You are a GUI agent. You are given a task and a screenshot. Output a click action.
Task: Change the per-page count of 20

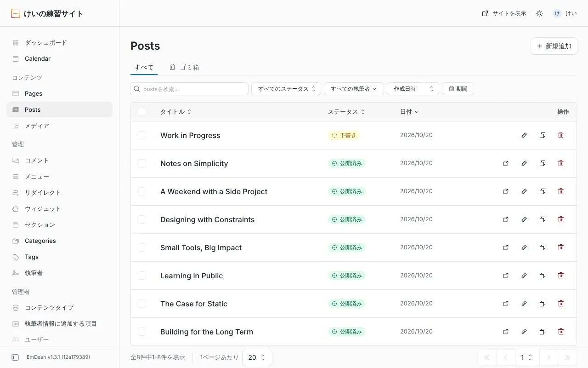pos(257,357)
